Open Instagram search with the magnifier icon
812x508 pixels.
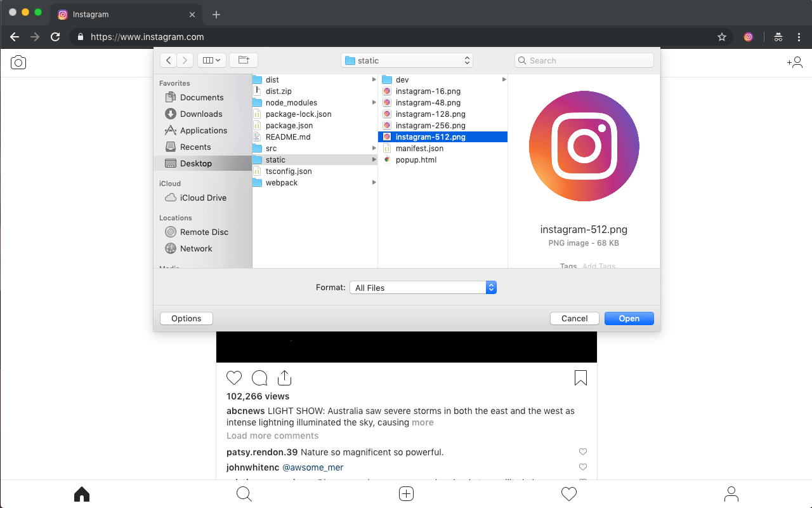coord(244,493)
